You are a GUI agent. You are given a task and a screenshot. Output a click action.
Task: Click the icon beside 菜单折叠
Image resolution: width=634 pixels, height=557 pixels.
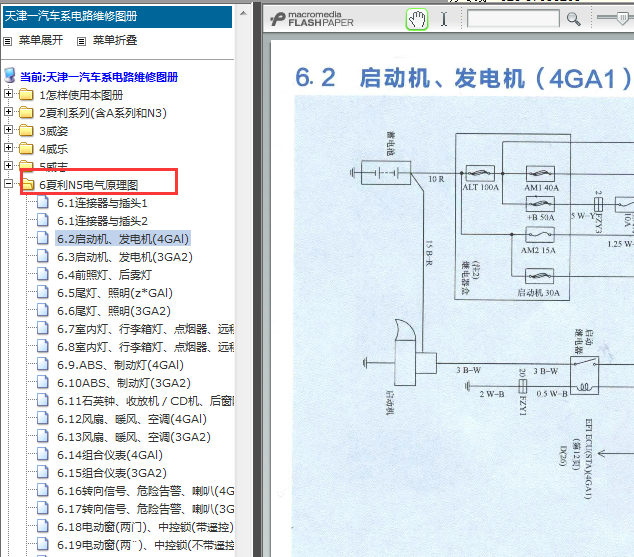tap(81, 41)
